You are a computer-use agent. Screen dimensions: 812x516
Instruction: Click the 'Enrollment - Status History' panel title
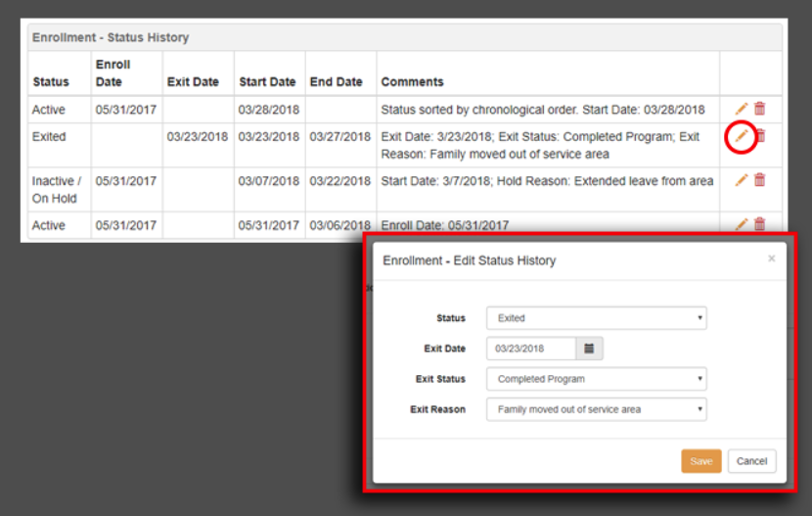click(111, 37)
